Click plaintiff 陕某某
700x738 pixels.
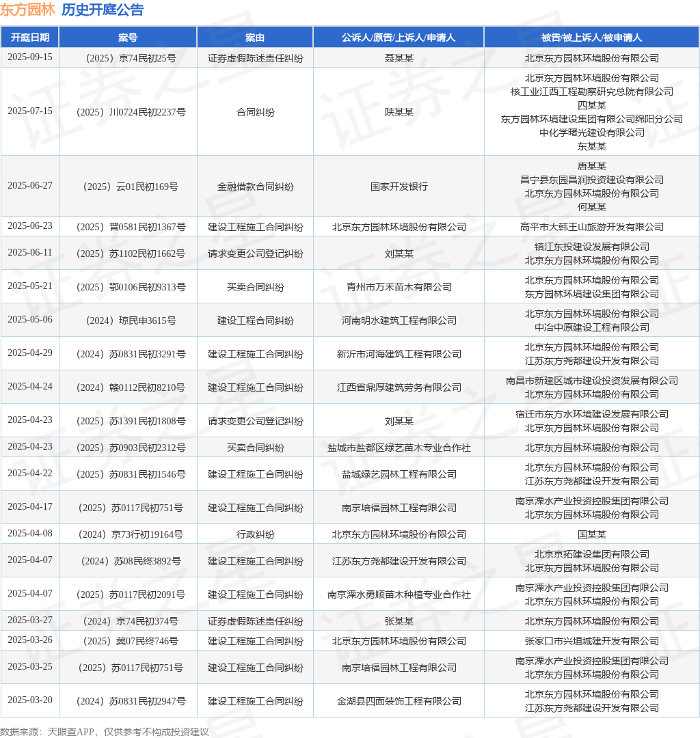pos(399,113)
